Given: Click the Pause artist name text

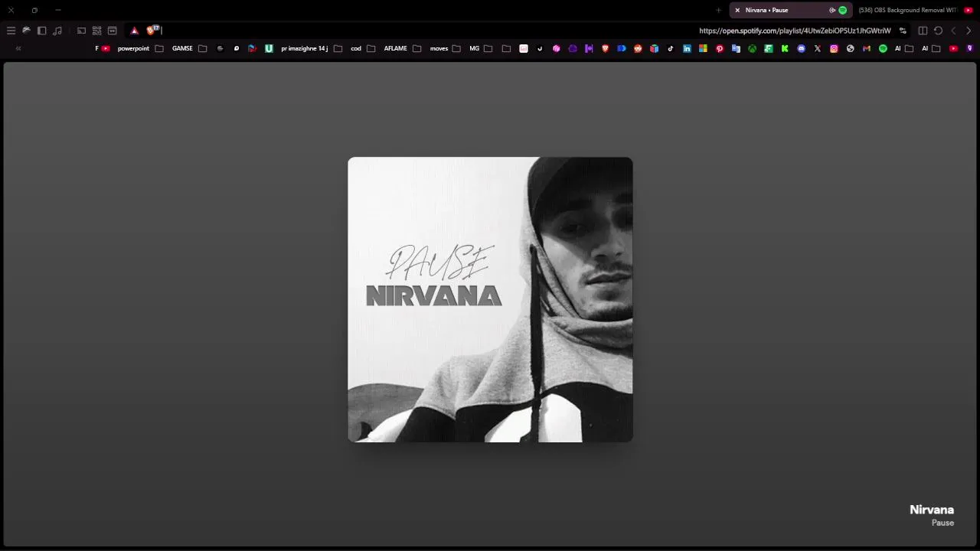Looking at the screenshot, I should coord(942,523).
